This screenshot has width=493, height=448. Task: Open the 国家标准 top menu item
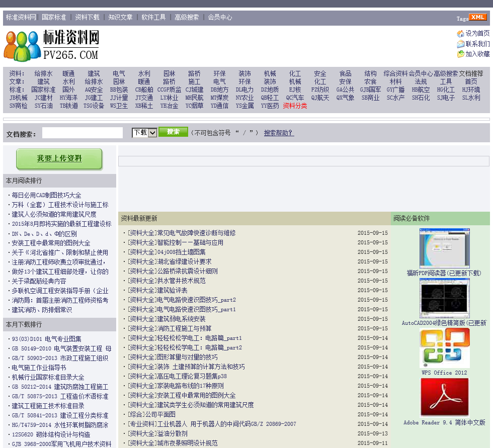coord(54,17)
